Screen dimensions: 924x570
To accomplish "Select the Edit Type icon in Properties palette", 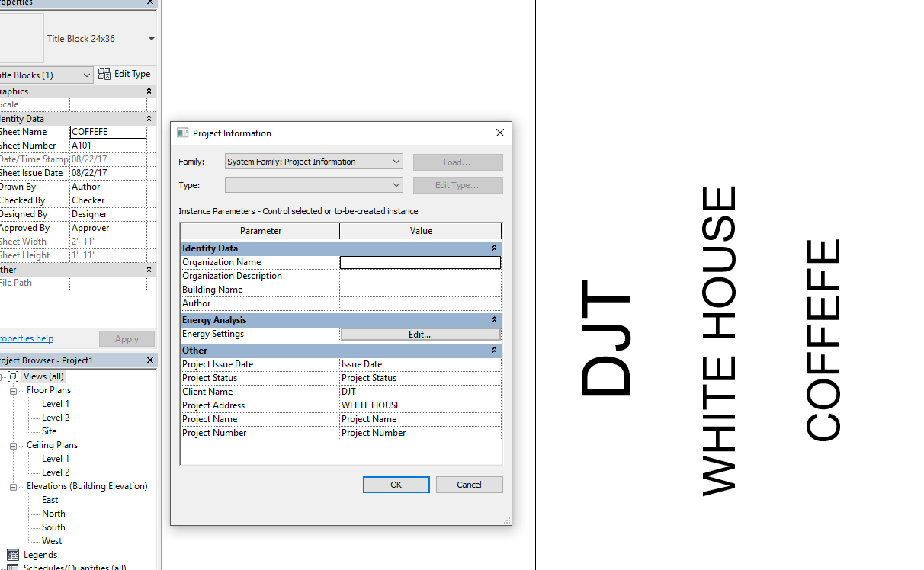I will point(104,74).
